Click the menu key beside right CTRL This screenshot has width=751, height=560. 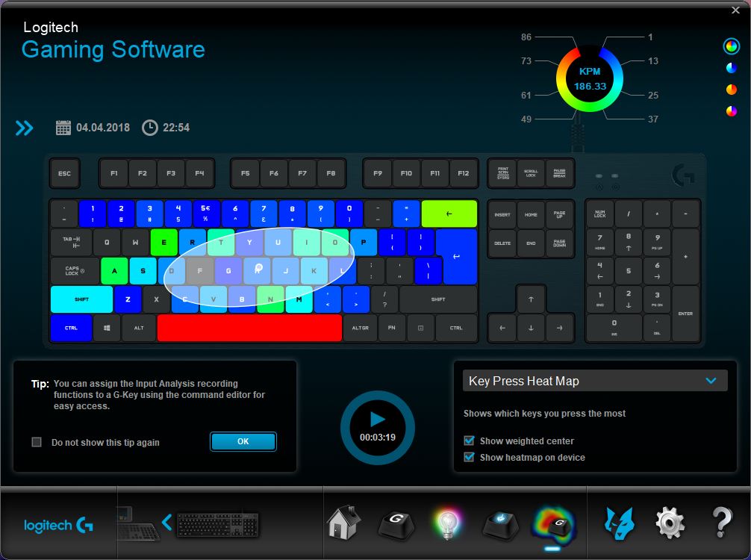[420, 328]
